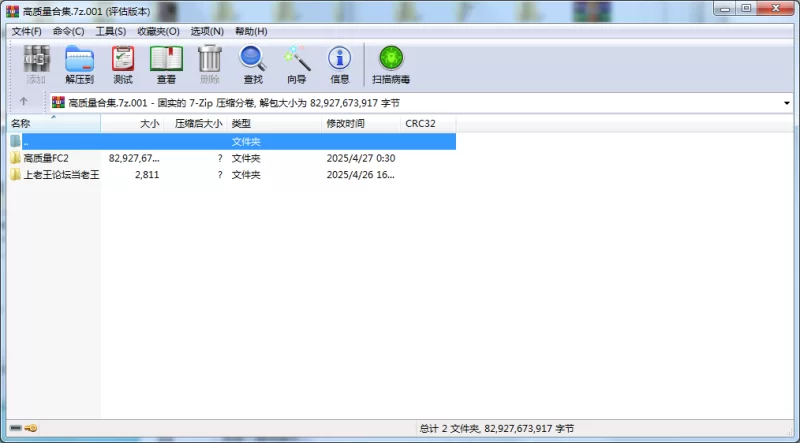The width and height of the screenshot is (800, 443).
Task: Select the 上老王论坛当老王 folder row
Action: (232, 175)
